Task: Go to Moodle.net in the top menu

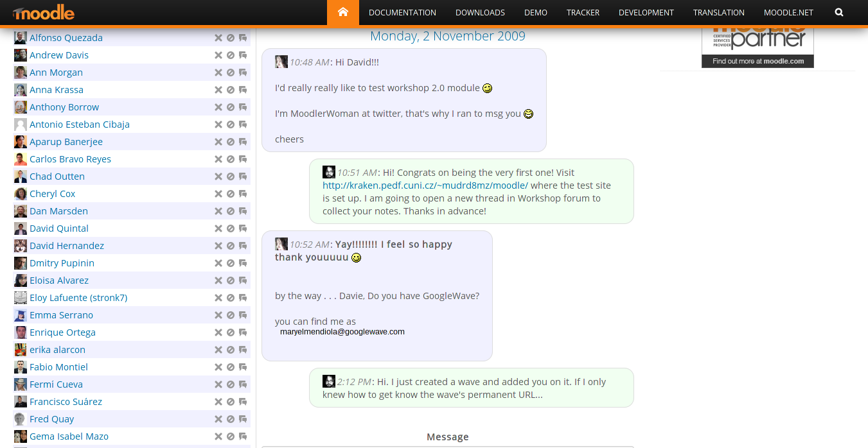Action: click(x=788, y=12)
